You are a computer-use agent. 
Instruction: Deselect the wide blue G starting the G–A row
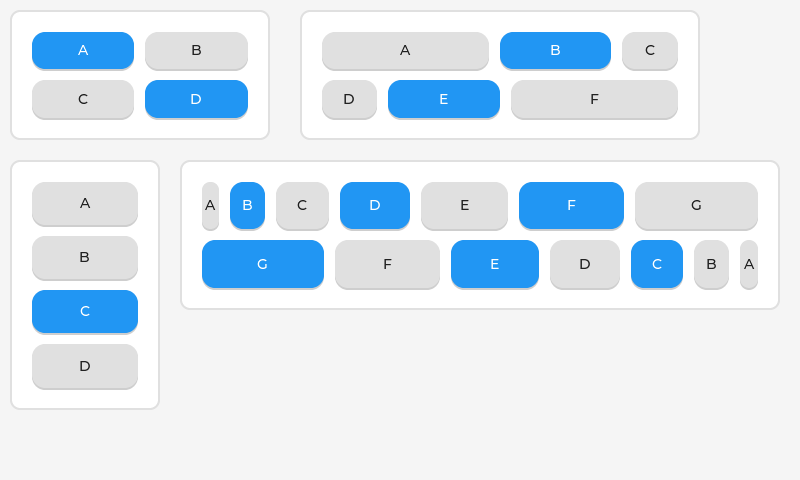coord(262,263)
